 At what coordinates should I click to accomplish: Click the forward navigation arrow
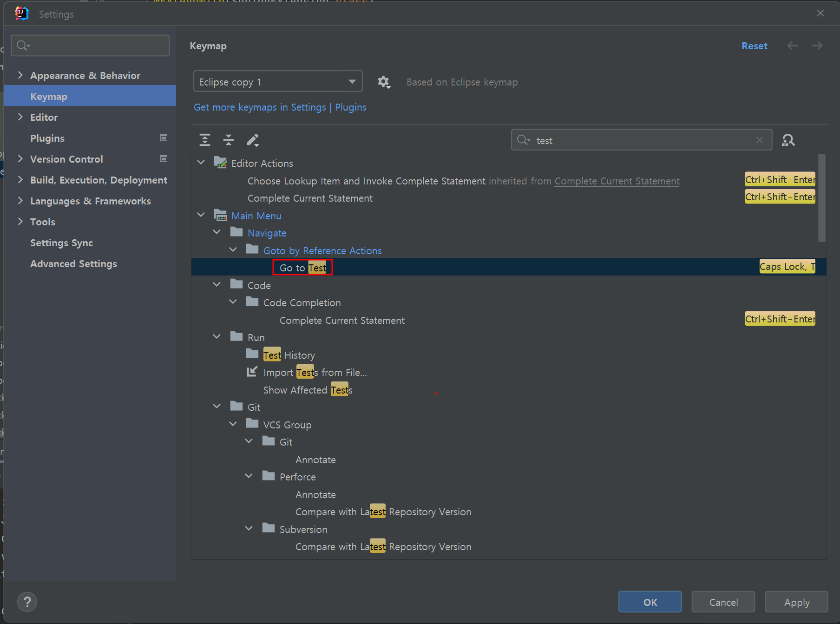point(817,46)
